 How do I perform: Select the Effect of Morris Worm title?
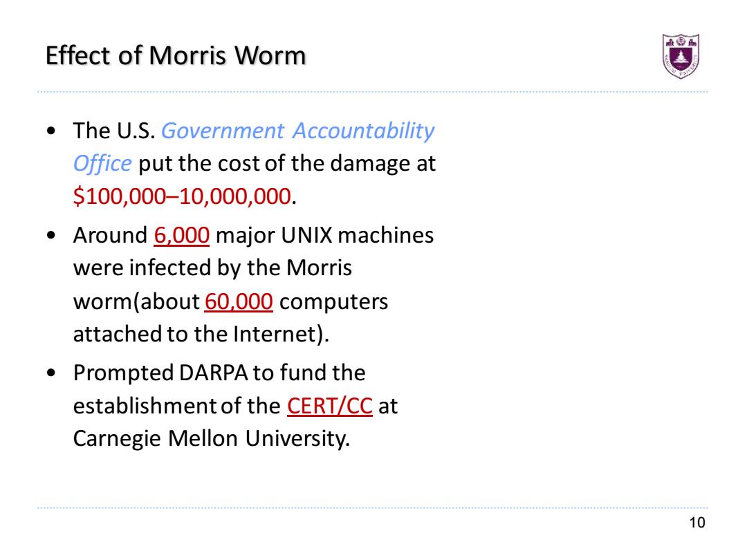[175, 55]
